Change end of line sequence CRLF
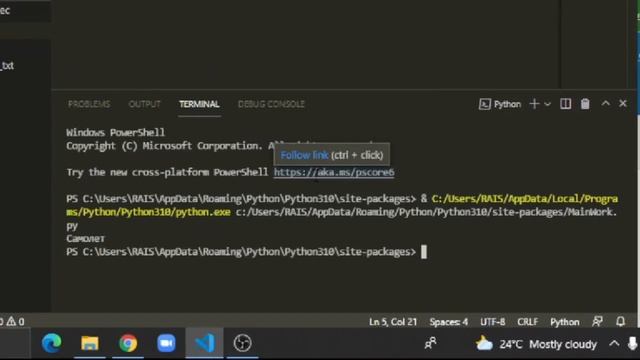Viewport: 640px width, 360px height. [x=527, y=322]
